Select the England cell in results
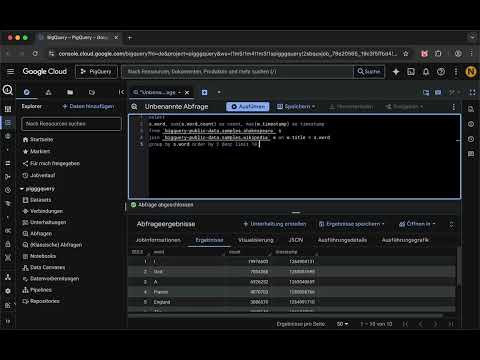480x360 pixels. pos(162,302)
